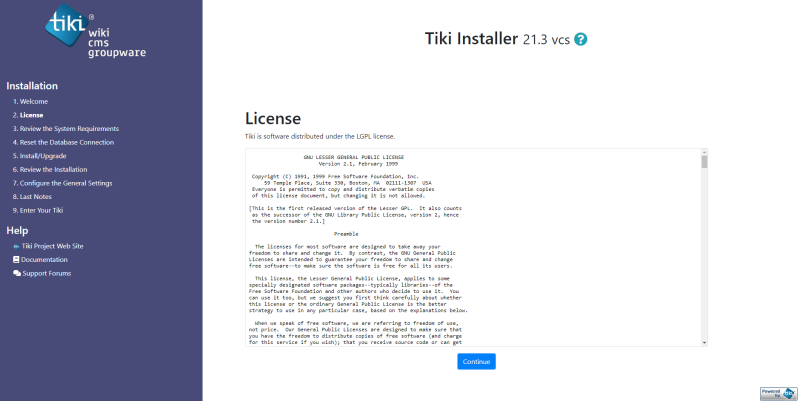Click the Help sidebar heading
The height and width of the screenshot is (401, 800).
(17, 231)
